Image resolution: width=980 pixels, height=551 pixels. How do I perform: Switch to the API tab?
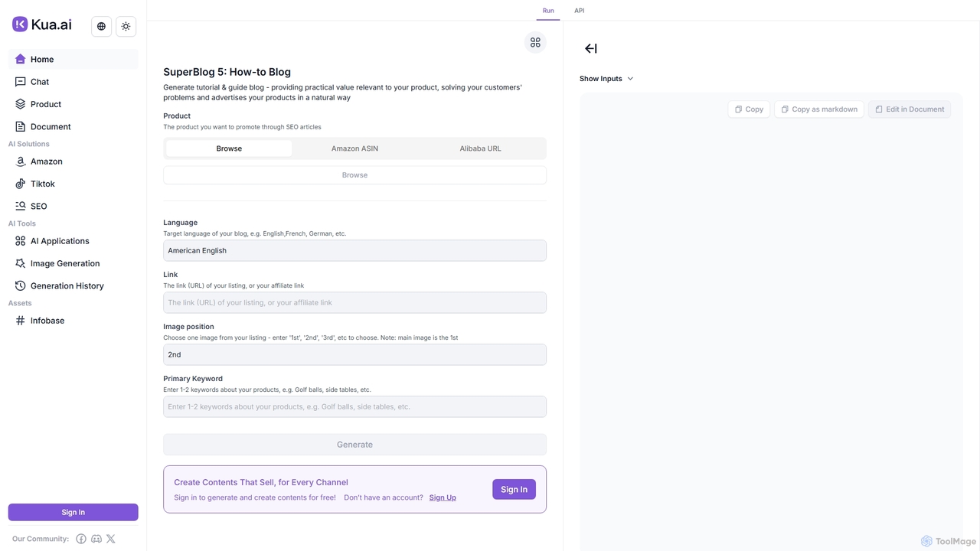(580, 11)
